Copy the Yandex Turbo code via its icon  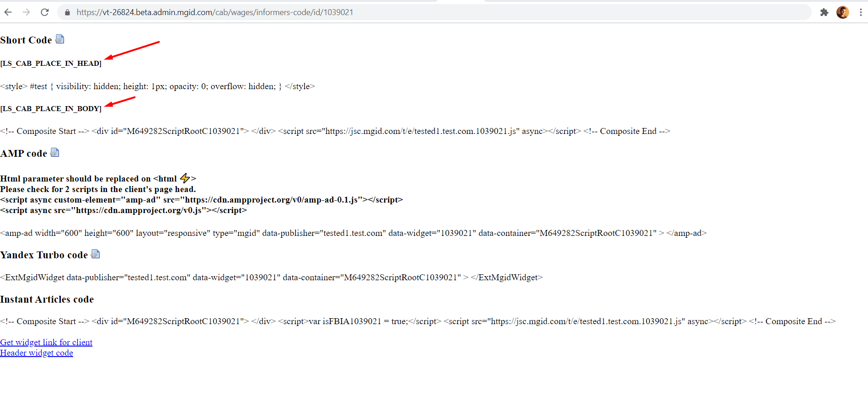click(x=95, y=254)
